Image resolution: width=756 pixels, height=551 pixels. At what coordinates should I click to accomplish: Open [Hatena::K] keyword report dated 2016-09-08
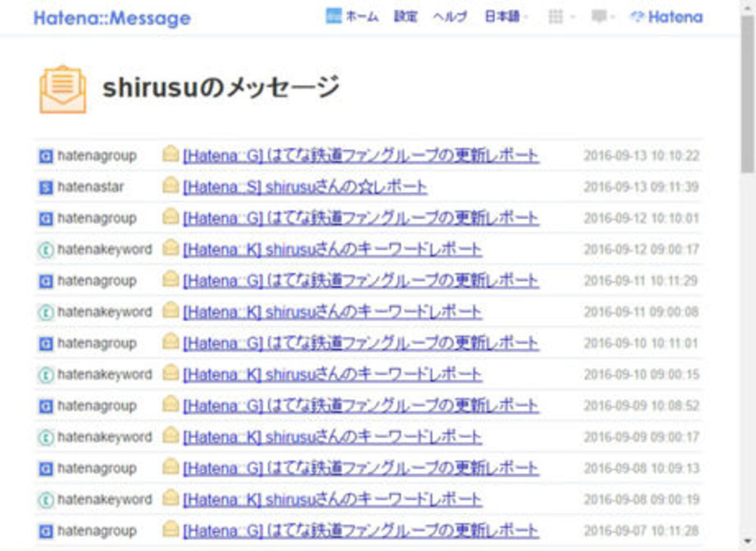pyautogui.click(x=333, y=500)
